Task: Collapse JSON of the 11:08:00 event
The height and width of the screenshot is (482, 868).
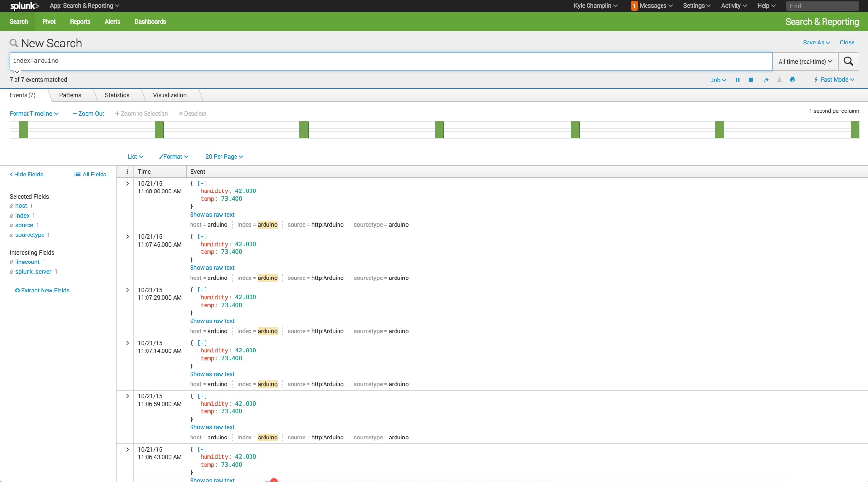Action: [202, 184]
